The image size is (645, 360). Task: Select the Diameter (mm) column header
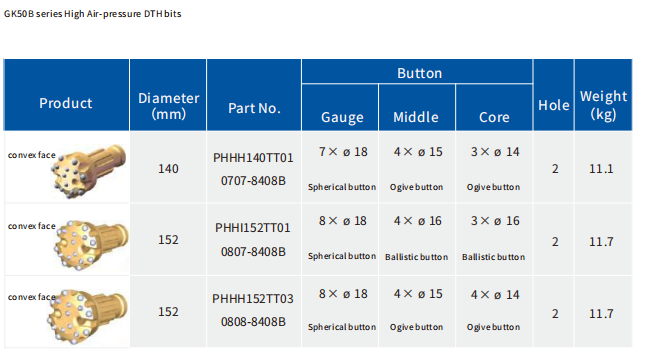(169, 106)
